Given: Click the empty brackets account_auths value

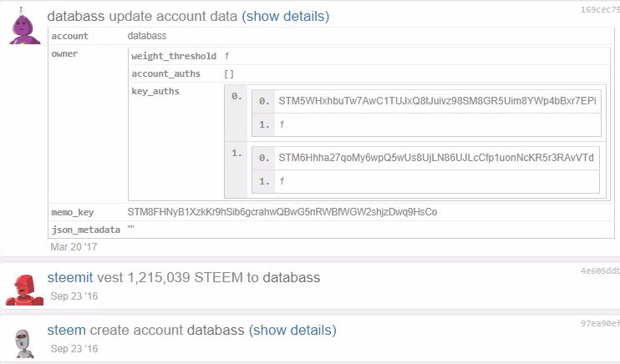Looking at the screenshot, I should click(x=229, y=74).
